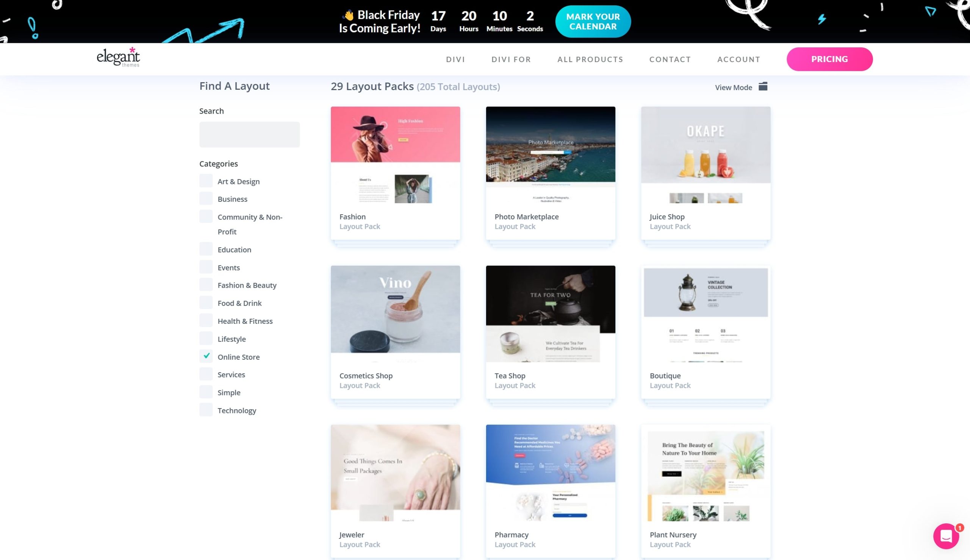Expand the ACCOUNT dropdown menu

pos(739,59)
